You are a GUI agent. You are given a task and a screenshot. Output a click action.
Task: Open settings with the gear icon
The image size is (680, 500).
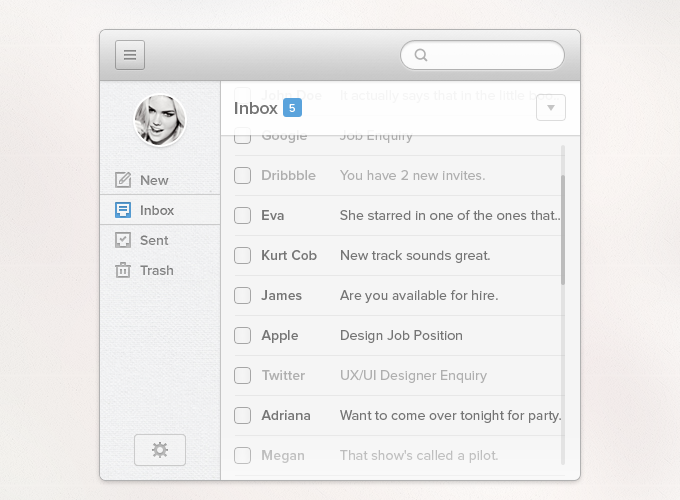(160, 450)
